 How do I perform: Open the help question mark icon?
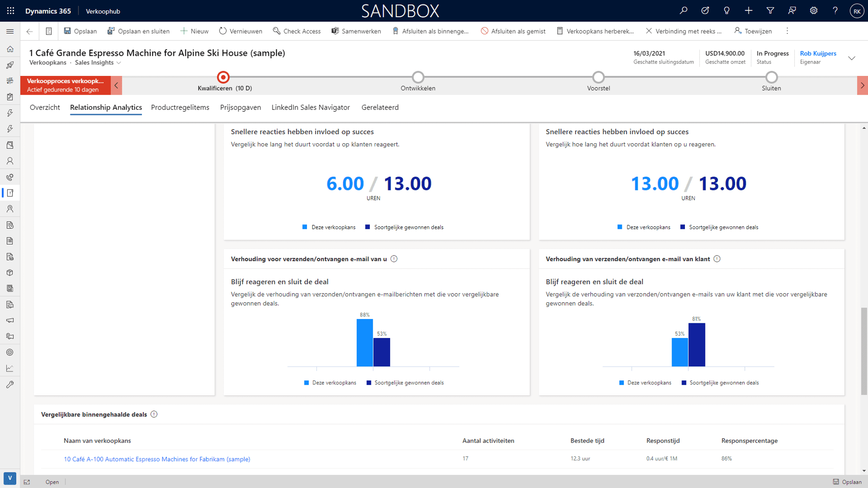835,11
